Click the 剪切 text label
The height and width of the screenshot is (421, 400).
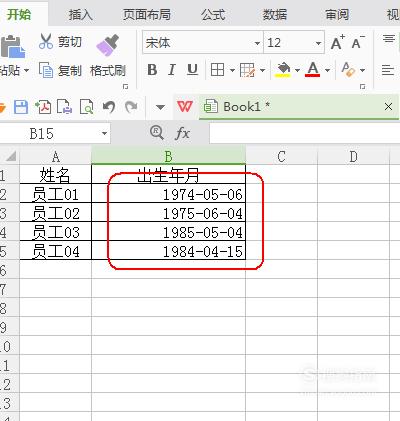(x=70, y=42)
